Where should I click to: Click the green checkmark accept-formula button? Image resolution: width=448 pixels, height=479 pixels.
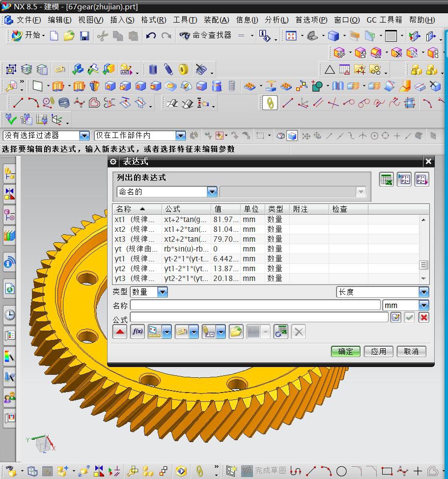point(409,317)
